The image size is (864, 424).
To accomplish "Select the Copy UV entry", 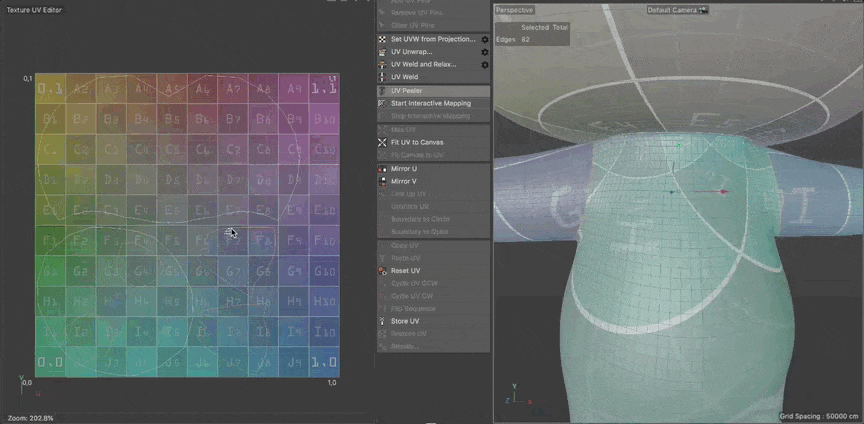I will (x=434, y=245).
